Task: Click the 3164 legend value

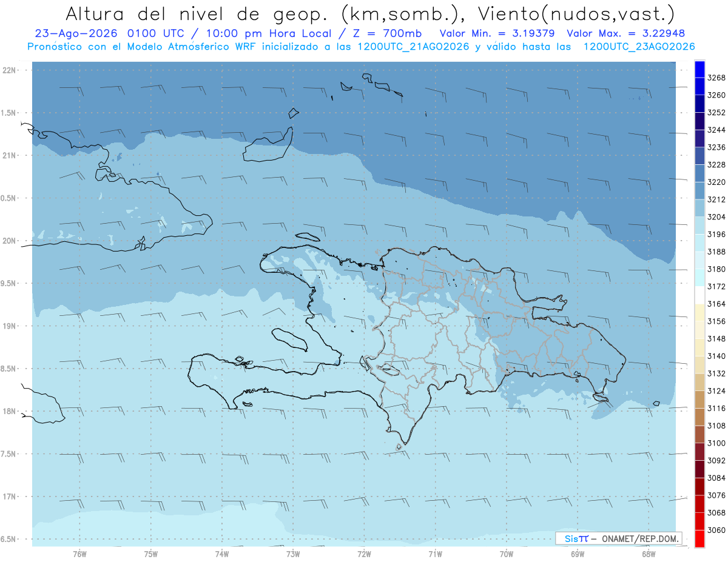Action: [x=716, y=304]
